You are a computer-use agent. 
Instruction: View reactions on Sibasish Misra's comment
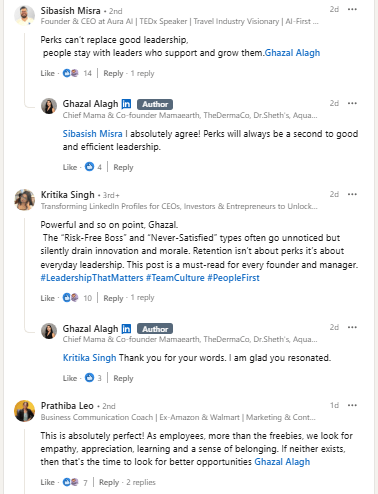pyautogui.click(x=77, y=73)
